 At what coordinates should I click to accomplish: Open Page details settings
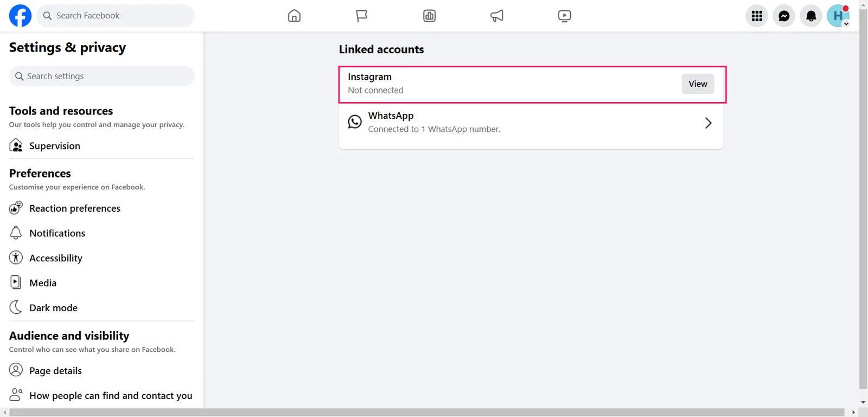[x=101, y=370]
